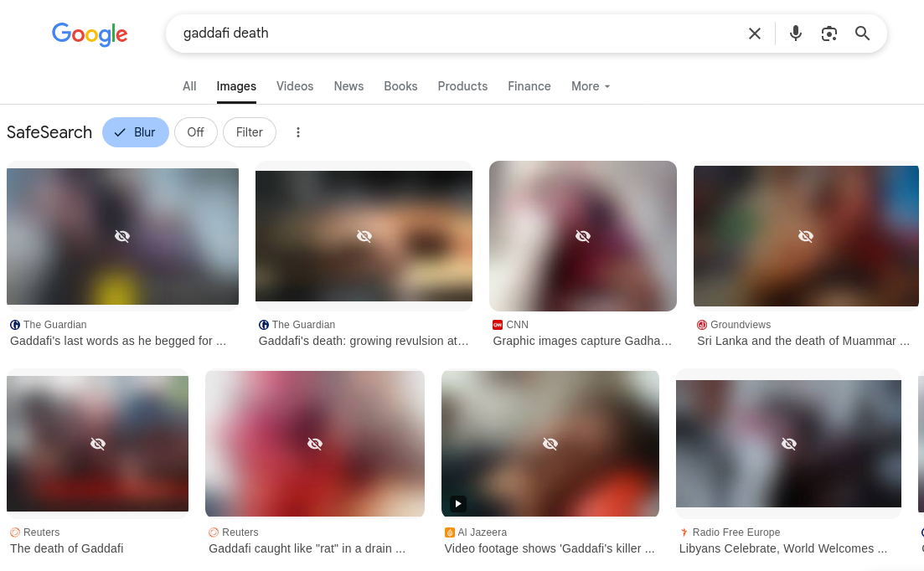Open the Books tab

click(400, 86)
